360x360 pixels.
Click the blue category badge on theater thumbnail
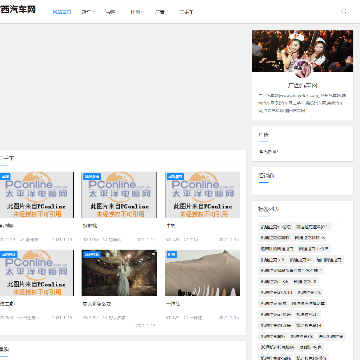[92, 254]
